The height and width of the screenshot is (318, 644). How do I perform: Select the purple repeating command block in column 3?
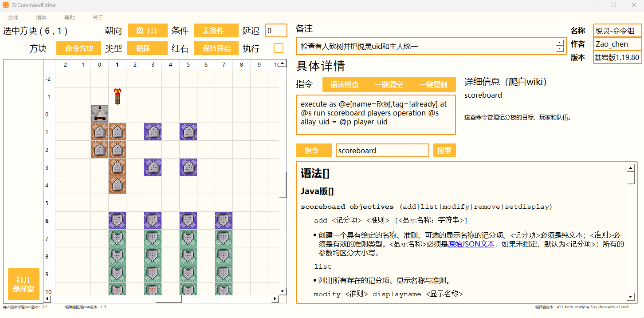click(153, 132)
